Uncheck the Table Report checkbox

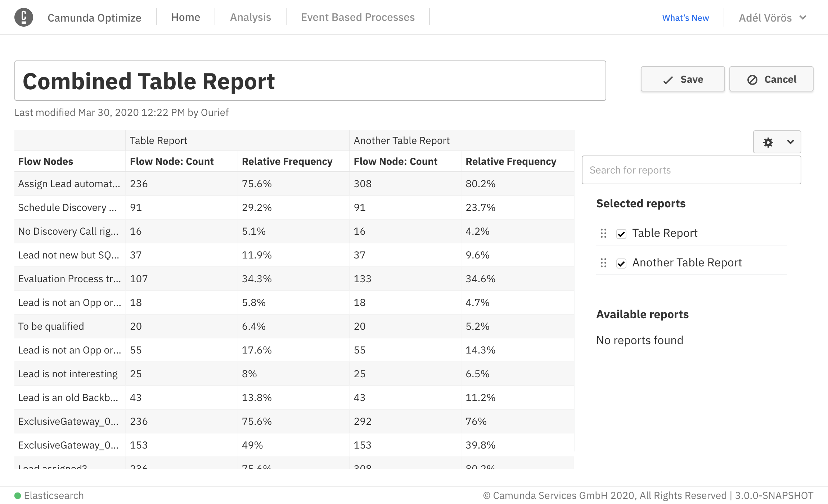621,234
